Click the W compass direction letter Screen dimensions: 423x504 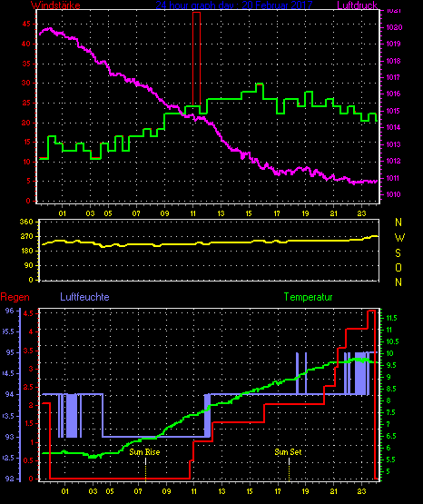coord(399,238)
